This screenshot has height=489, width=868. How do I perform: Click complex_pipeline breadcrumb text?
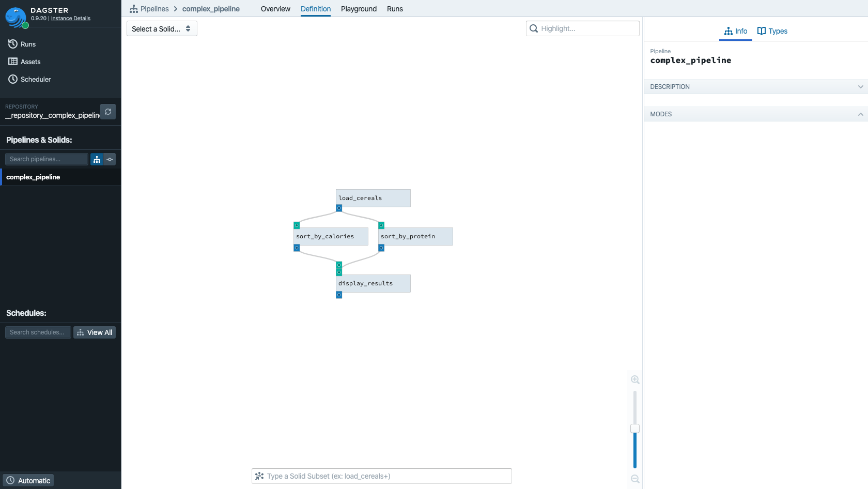click(211, 9)
